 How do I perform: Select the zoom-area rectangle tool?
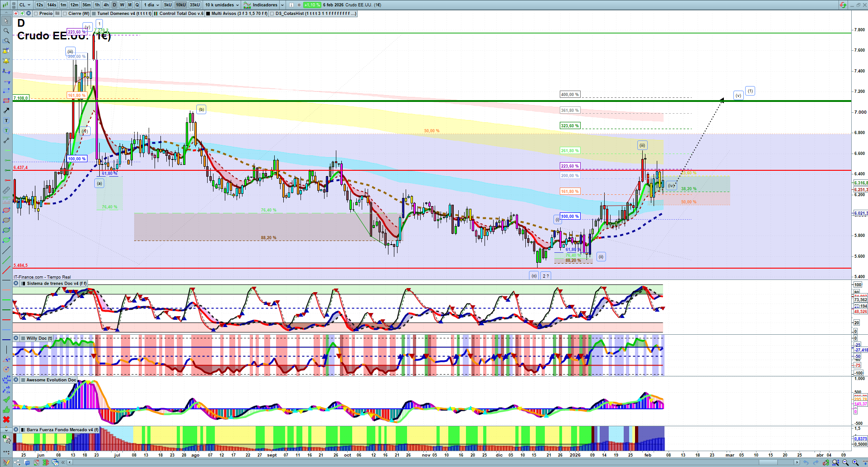[6, 41]
